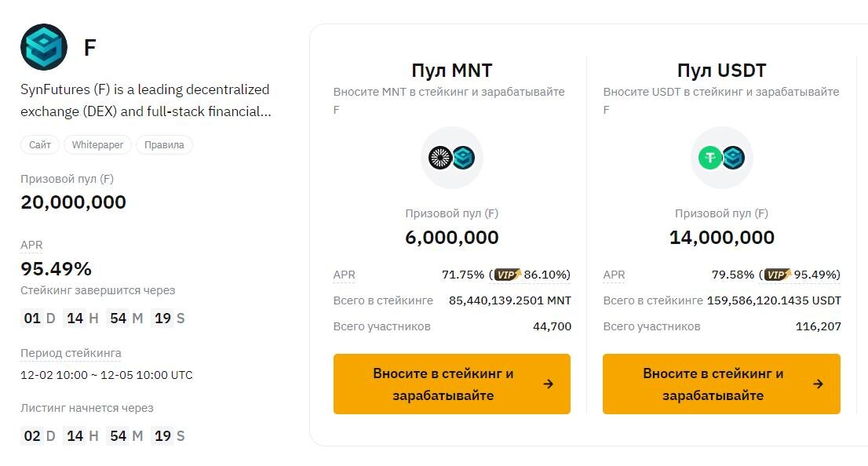This screenshot has height=466, width=868.
Task: Open the Whitepaper link
Action: click(97, 144)
